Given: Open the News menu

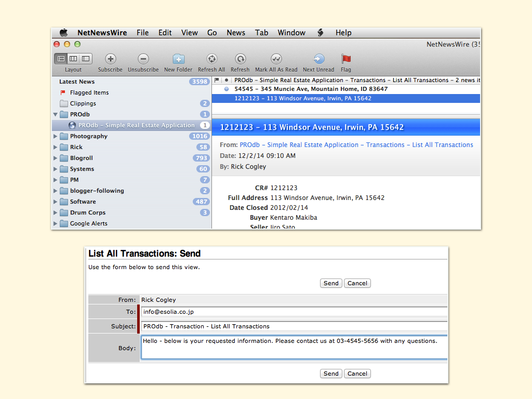Looking at the screenshot, I should (x=235, y=33).
